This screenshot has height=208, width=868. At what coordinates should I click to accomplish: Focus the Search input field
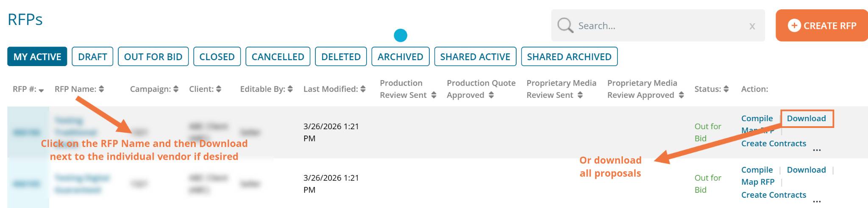[657, 26]
